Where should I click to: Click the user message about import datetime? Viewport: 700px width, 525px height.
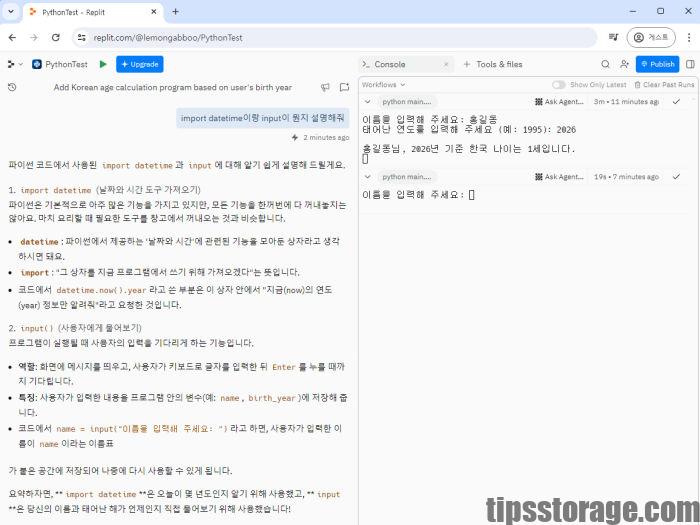coord(262,118)
